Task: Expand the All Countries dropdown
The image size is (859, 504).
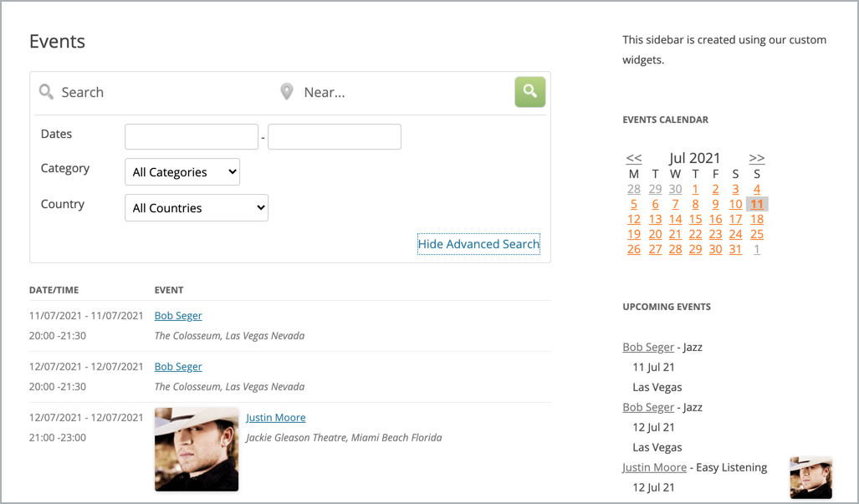Action: click(x=197, y=208)
